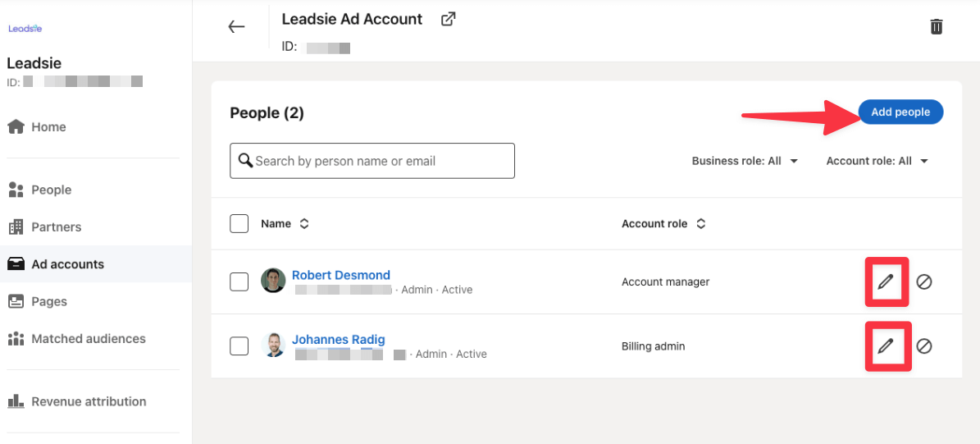The image size is (980, 444).
Task: Click Johannes Radig's profile photo
Action: (x=273, y=345)
